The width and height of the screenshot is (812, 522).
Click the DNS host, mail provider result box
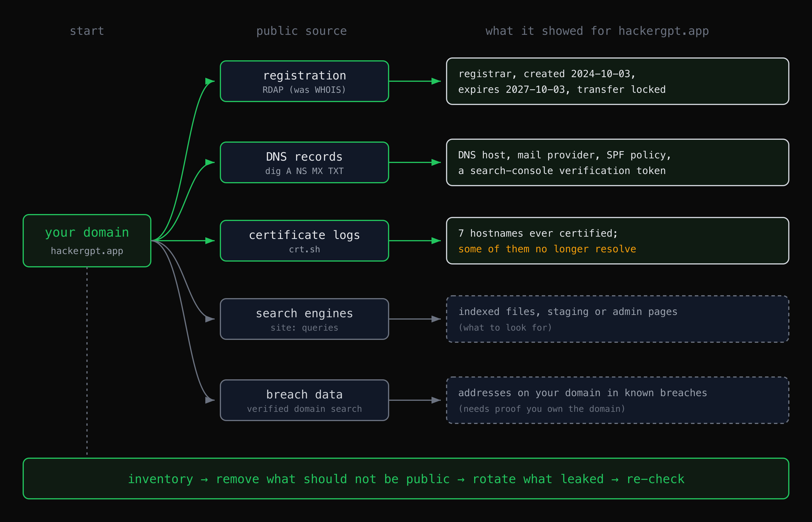617,162
